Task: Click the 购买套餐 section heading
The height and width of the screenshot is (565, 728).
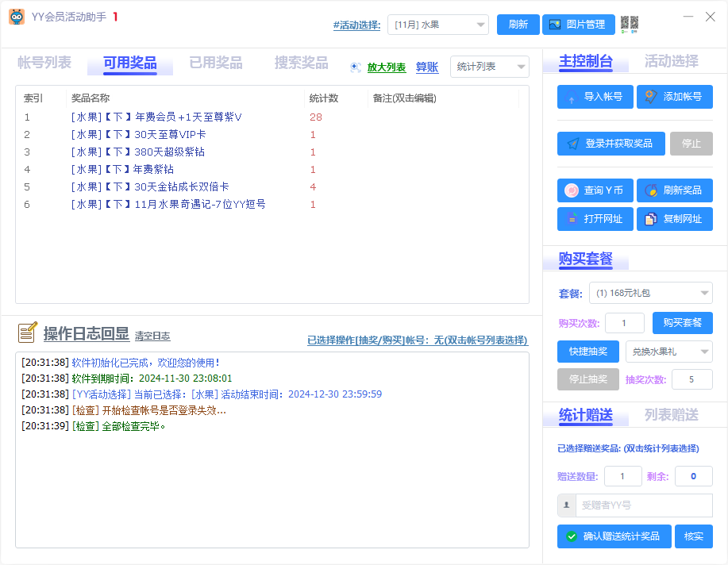Action: (x=585, y=259)
